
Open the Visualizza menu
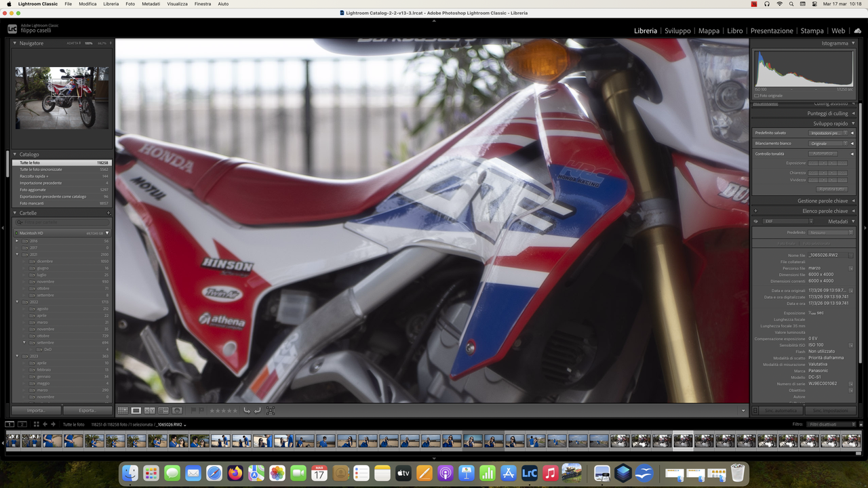177,4
